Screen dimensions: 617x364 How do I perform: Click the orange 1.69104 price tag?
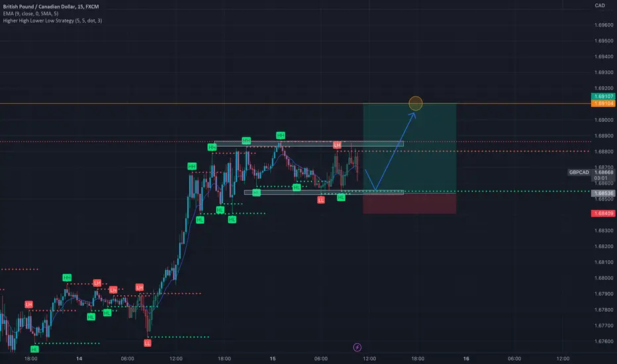tap(603, 103)
